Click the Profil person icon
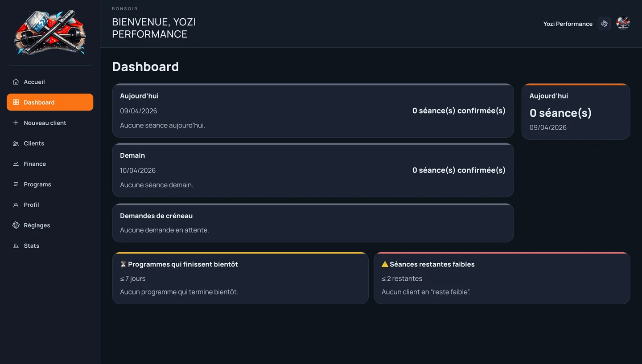The width and height of the screenshot is (642, 364). 16,205
